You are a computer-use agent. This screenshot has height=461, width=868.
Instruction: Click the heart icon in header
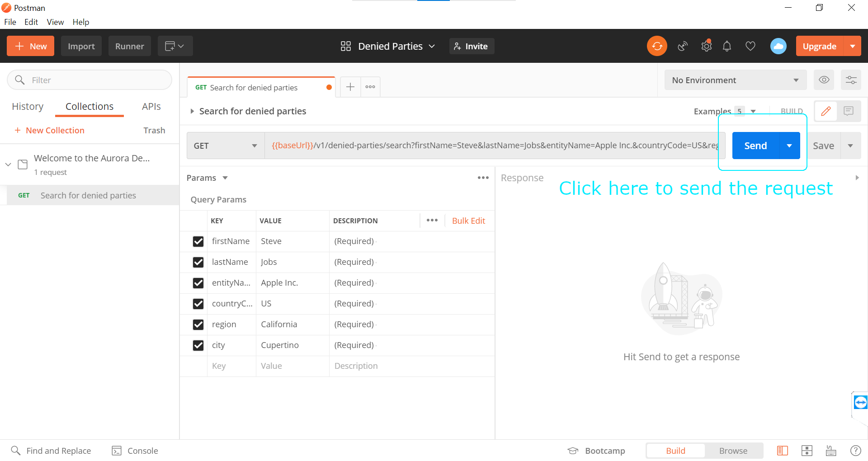tap(750, 46)
